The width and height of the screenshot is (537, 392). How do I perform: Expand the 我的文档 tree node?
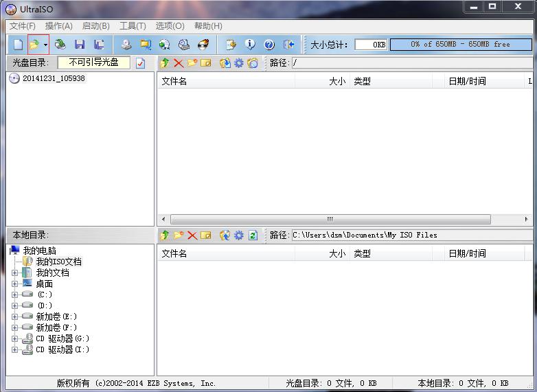pyautogui.click(x=14, y=273)
